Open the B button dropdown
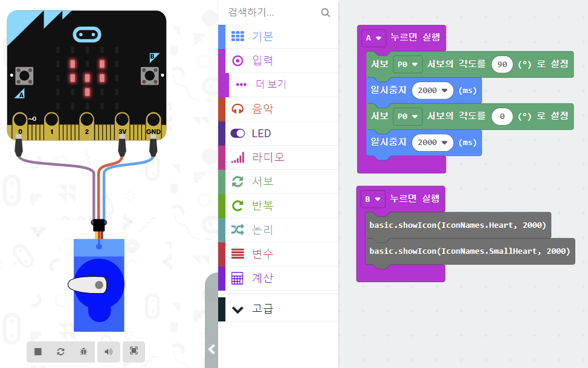Screen dimensions: 588x368 (373, 199)
